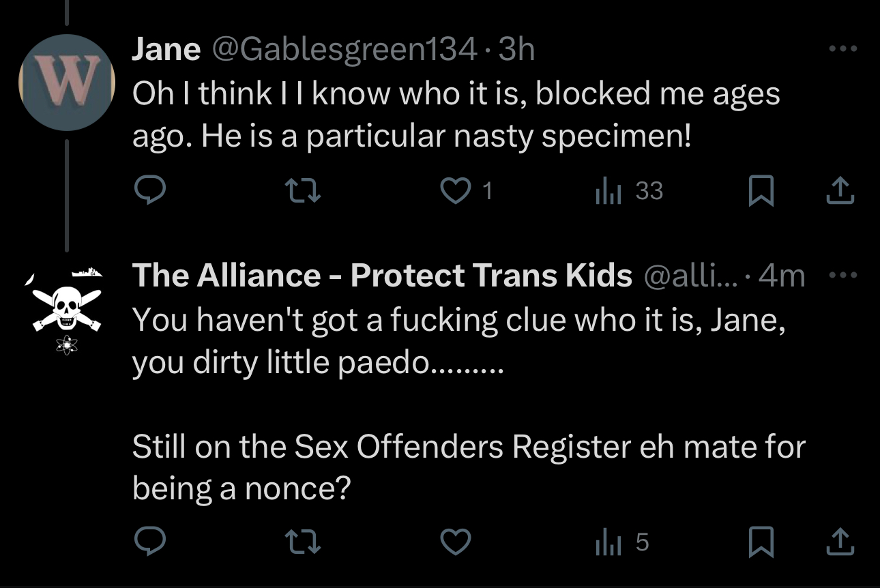The height and width of the screenshot is (588, 880).
Task: Share Jane's tweet
Action: pos(840,192)
